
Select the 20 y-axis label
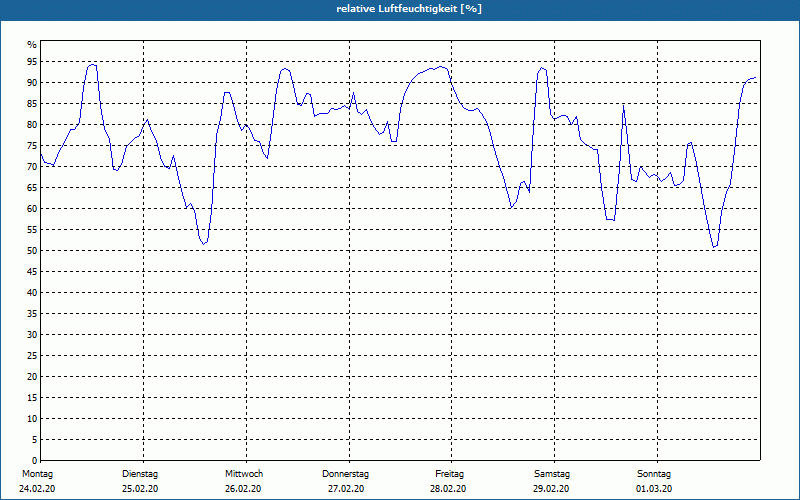(32, 377)
